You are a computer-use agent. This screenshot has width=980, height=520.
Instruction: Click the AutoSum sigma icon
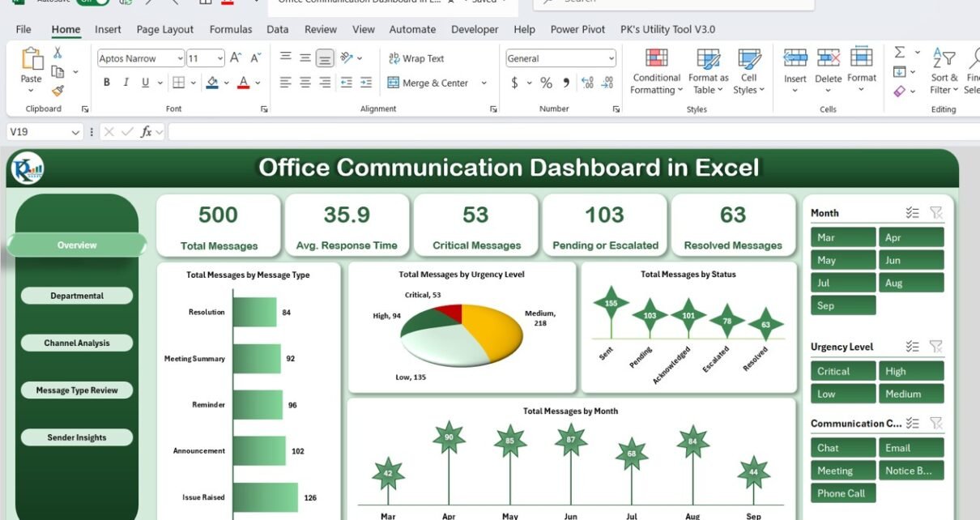[x=899, y=53]
